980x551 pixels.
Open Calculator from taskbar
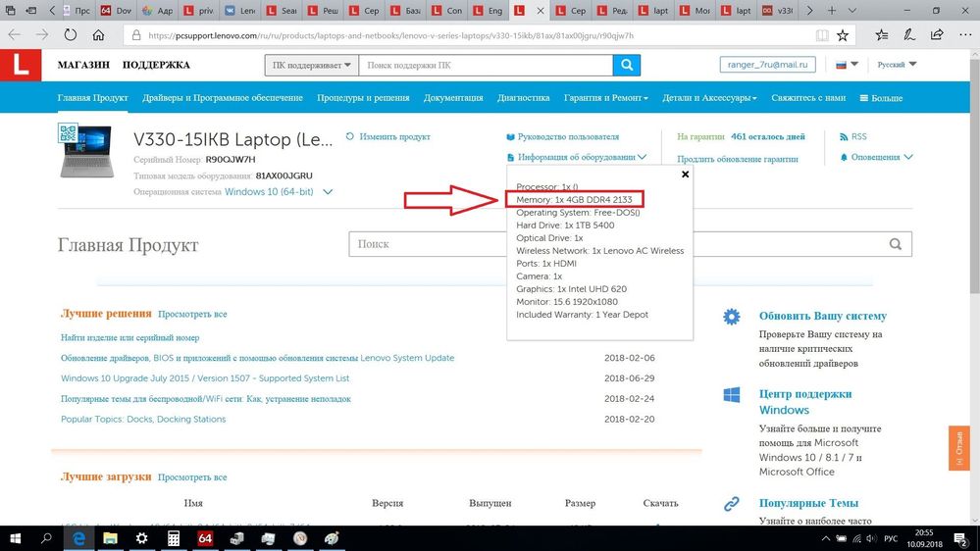pyautogui.click(x=173, y=538)
